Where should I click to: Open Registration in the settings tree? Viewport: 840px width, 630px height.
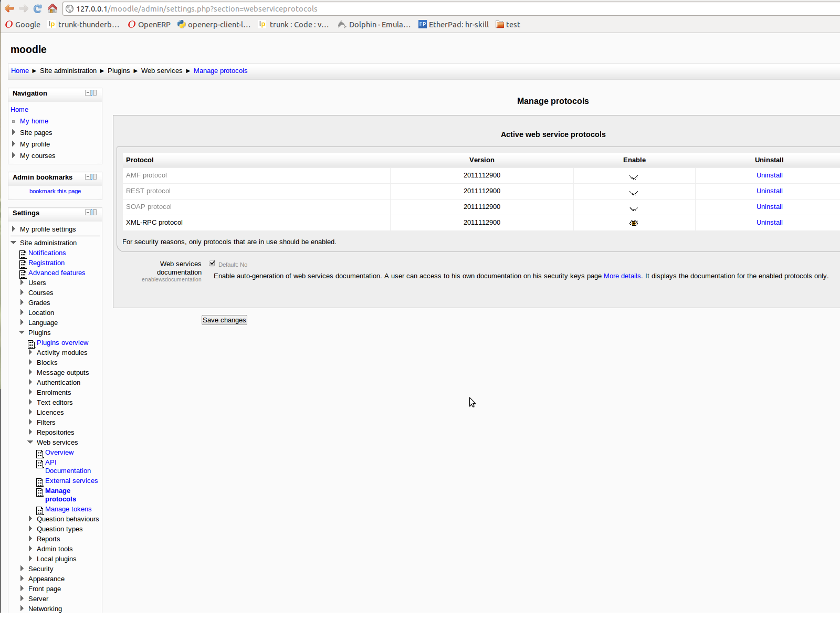pyautogui.click(x=47, y=263)
